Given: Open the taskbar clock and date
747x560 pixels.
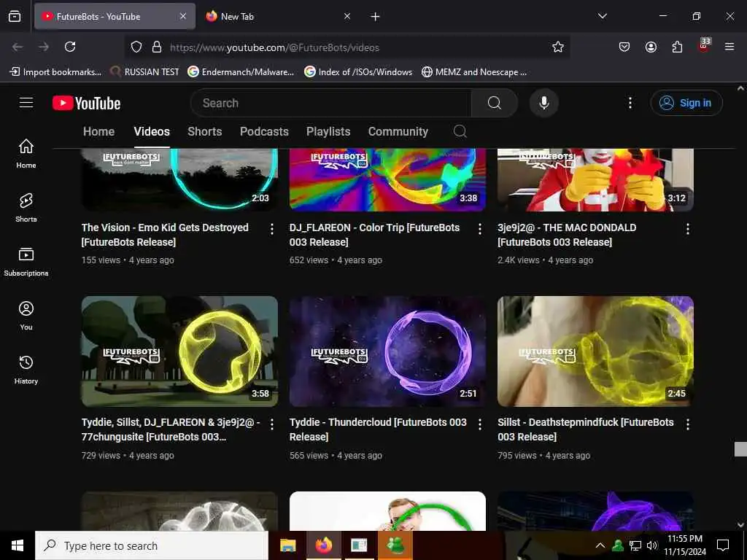Looking at the screenshot, I should (x=685, y=545).
